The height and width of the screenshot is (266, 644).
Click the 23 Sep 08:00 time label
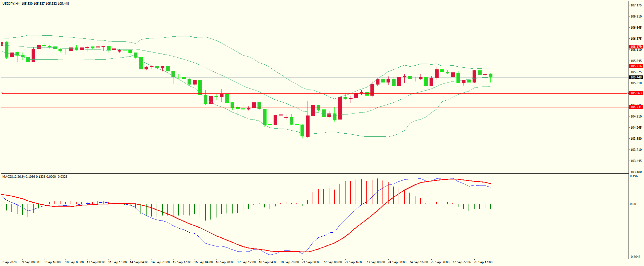[x=375, y=262]
